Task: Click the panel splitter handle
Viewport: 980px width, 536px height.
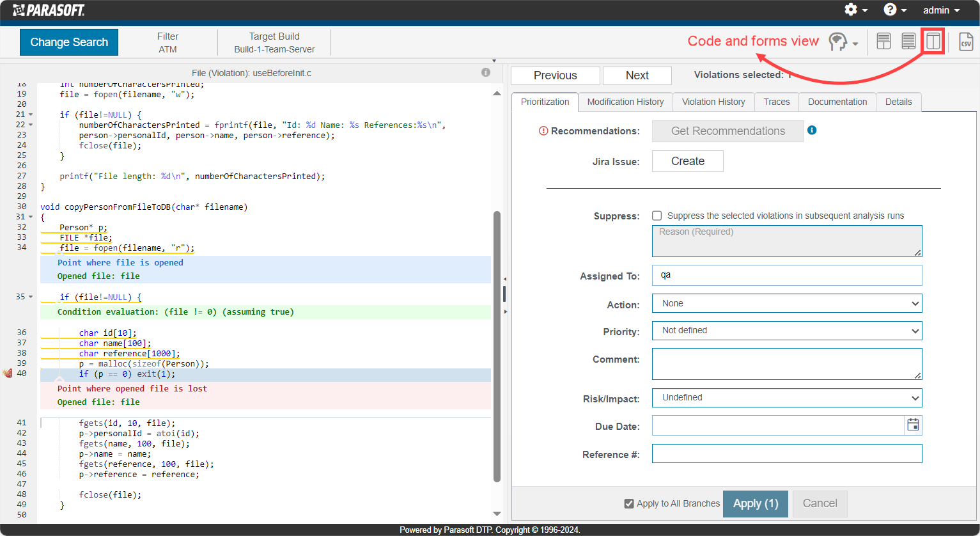Action: tap(504, 294)
